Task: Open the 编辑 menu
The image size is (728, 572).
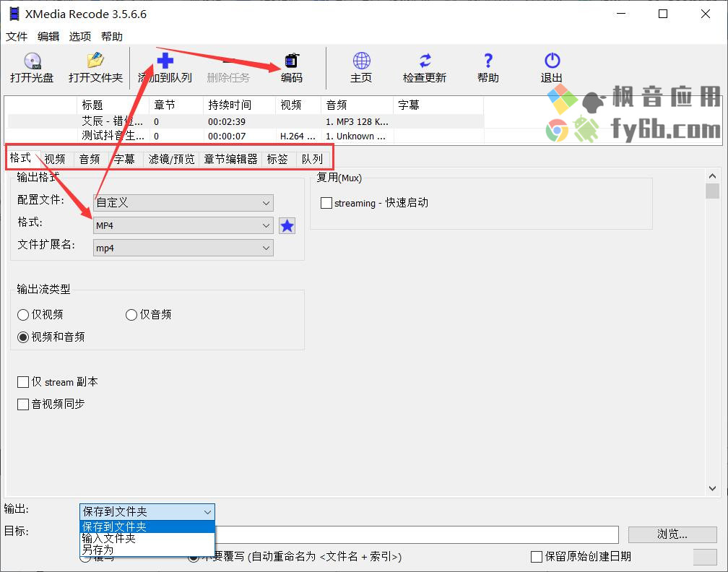Action: [48, 36]
